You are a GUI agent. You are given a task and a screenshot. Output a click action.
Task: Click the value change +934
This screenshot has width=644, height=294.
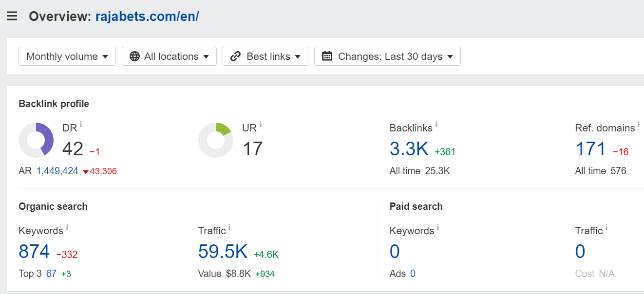click(265, 274)
